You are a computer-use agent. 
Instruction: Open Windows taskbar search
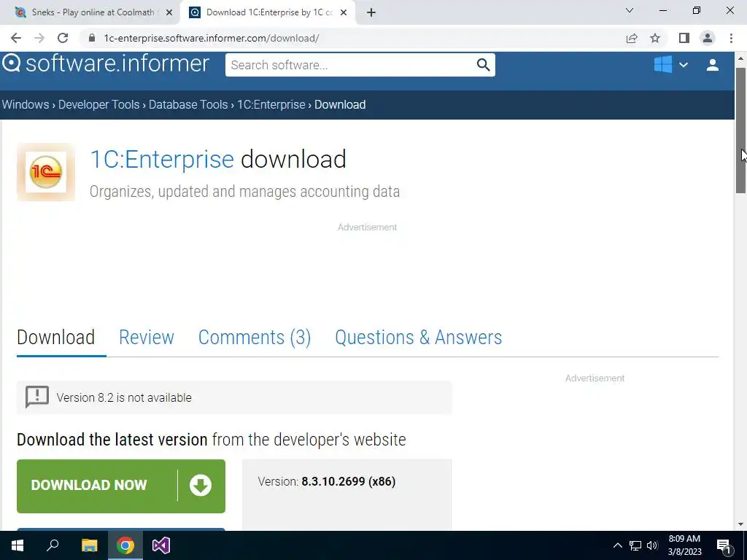[x=53, y=545]
